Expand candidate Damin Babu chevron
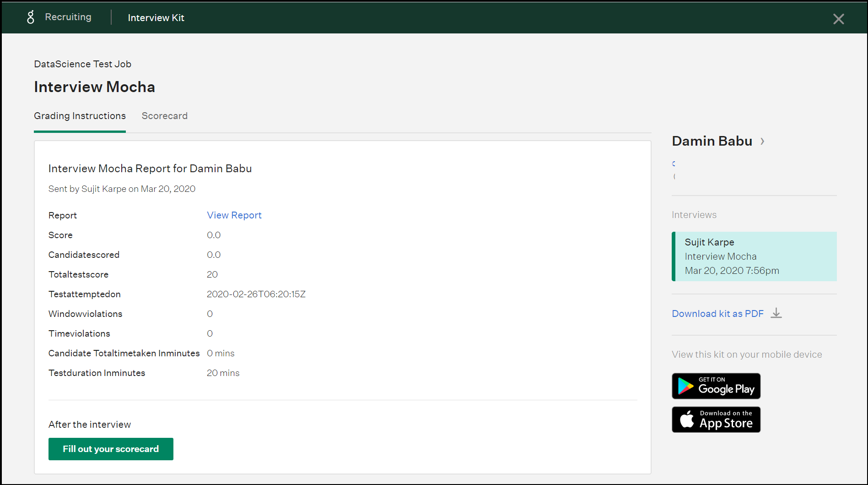The image size is (868, 485). (x=762, y=141)
